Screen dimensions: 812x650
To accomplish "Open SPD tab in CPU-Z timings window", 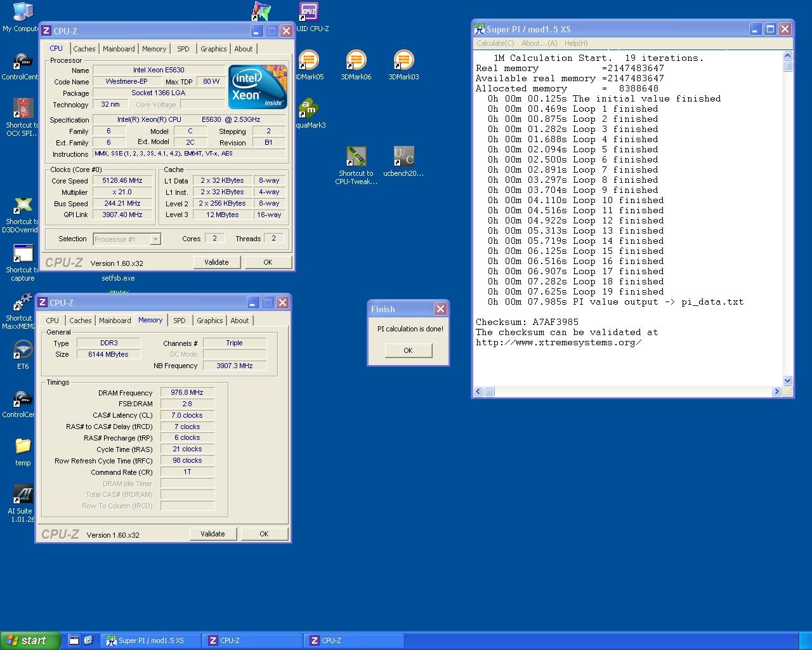I will [180, 321].
